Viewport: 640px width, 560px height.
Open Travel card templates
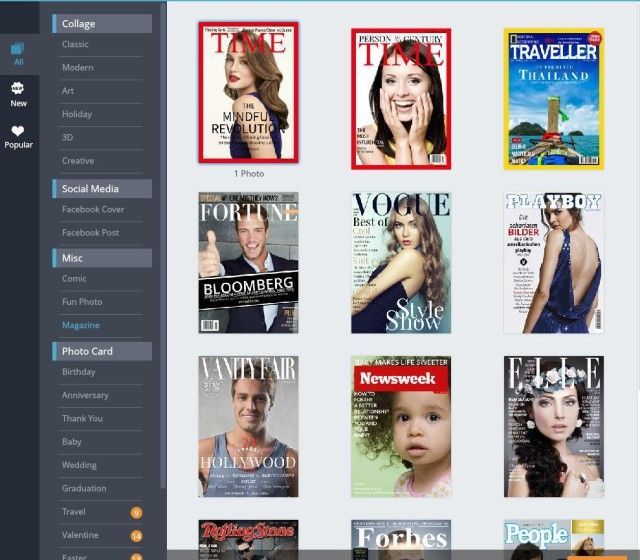[73, 511]
